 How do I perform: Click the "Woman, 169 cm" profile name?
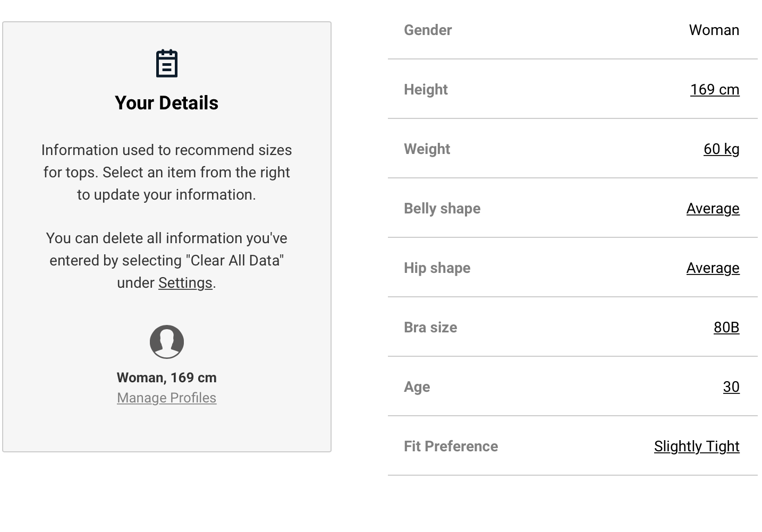[x=166, y=377]
